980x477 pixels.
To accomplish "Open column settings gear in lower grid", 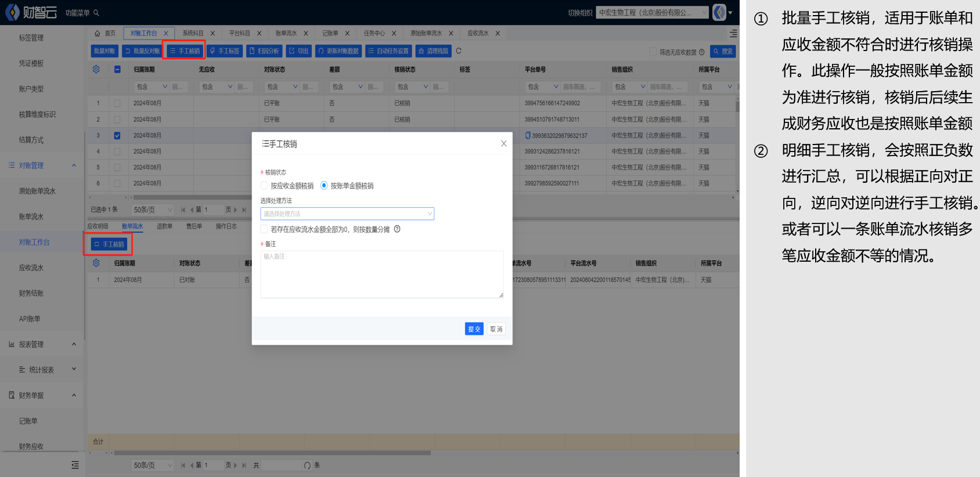I will coord(96,263).
